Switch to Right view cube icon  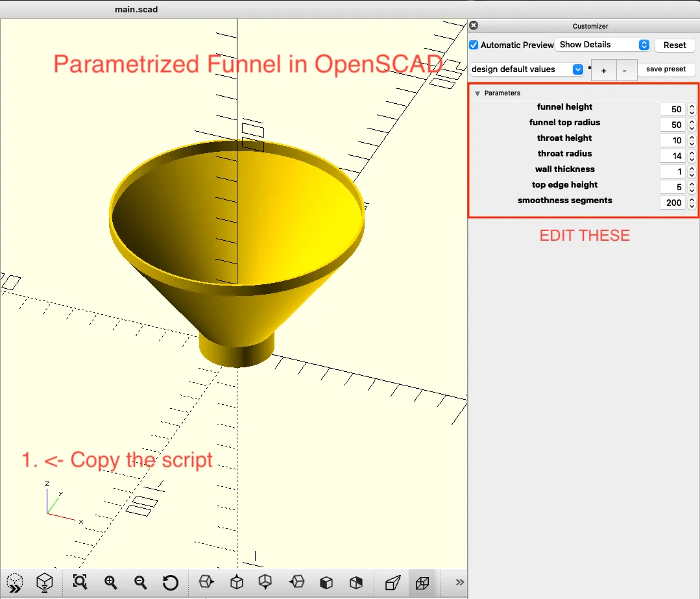(x=206, y=581)
